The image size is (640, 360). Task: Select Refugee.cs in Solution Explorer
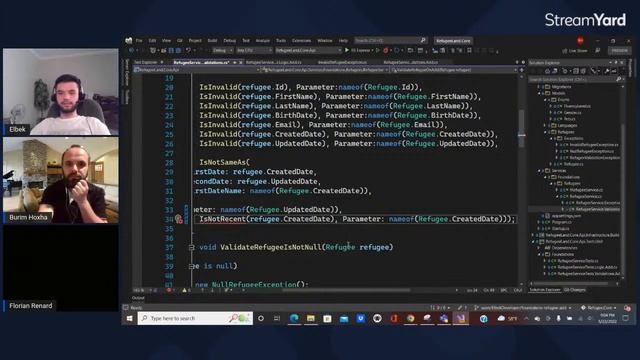point(573,164)
